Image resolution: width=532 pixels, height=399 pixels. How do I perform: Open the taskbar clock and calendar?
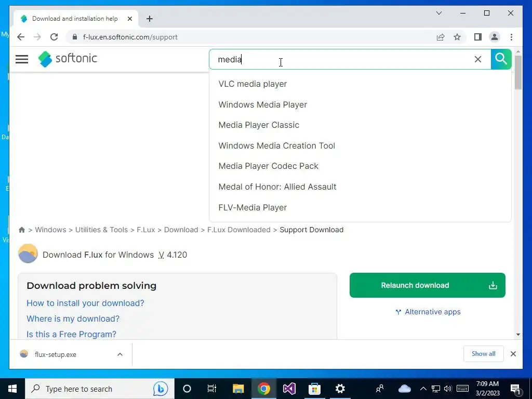tap(487, 389)
